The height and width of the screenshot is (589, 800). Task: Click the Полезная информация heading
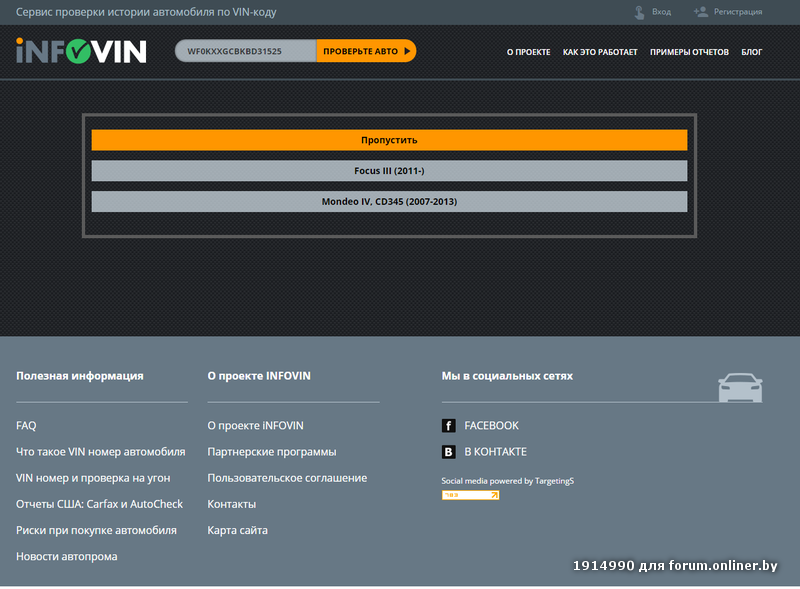coord(80,376)
